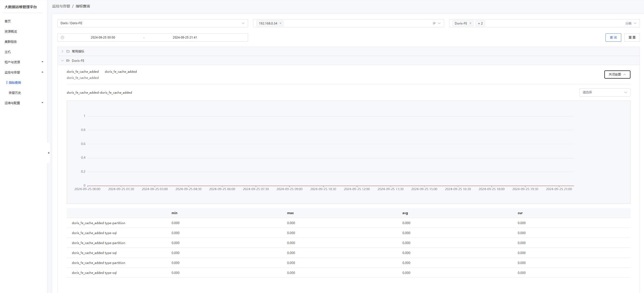Select 指标查询 submenu item

[x=15, y=82]
